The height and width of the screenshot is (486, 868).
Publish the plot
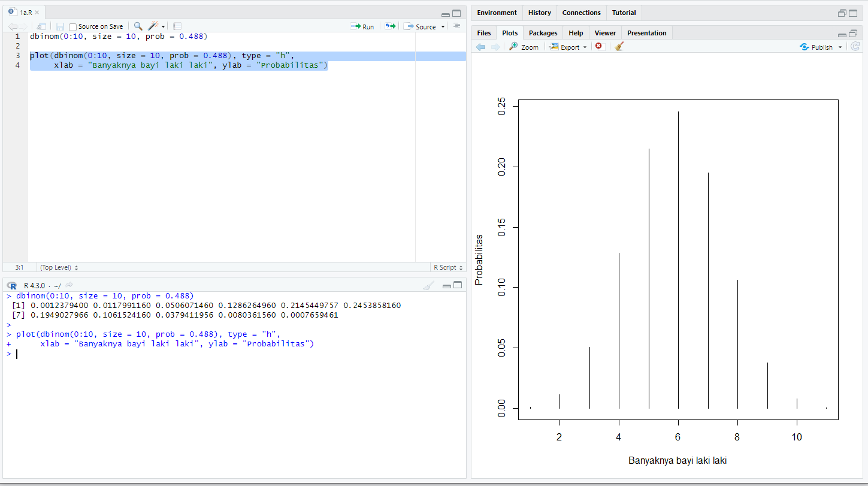[x=816, y=47]
